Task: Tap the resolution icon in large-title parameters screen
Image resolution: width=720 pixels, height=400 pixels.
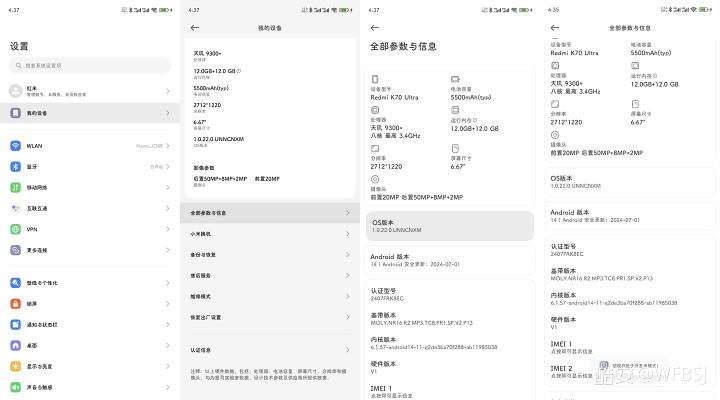Action: pos(375,148)
